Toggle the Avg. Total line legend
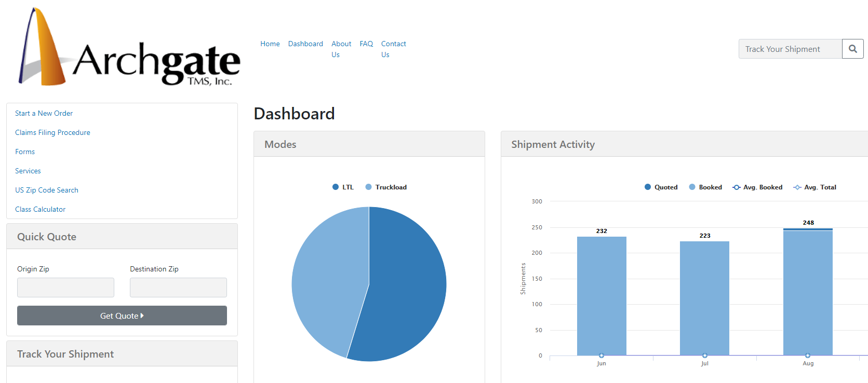Screen dimensions: 868x383 pyautogui.click(x=815, y=187)
